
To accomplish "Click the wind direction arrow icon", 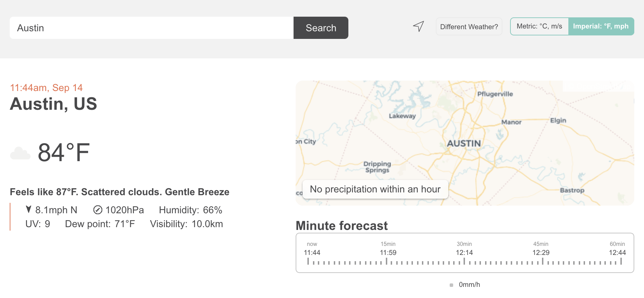I will (29, 209).
